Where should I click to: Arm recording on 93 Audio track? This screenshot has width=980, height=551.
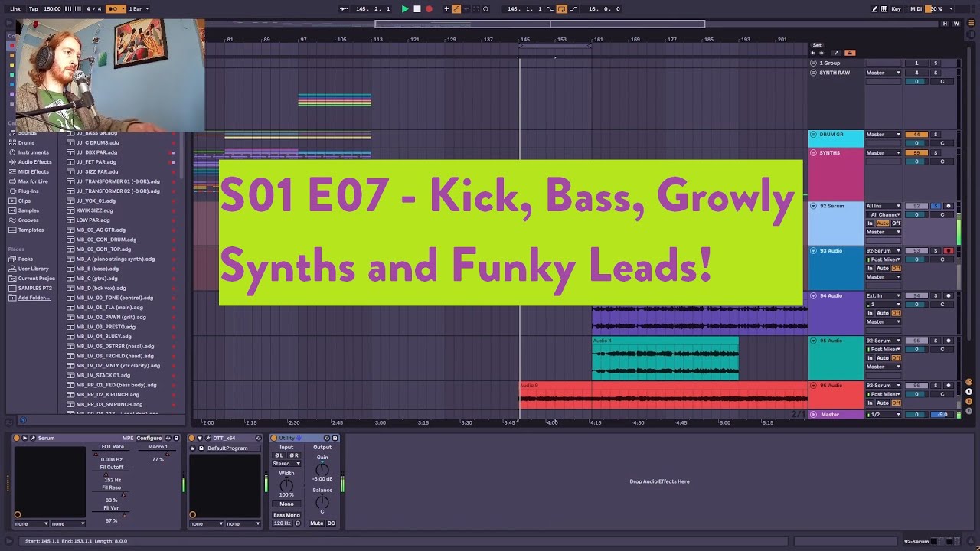tap(949, 251)
